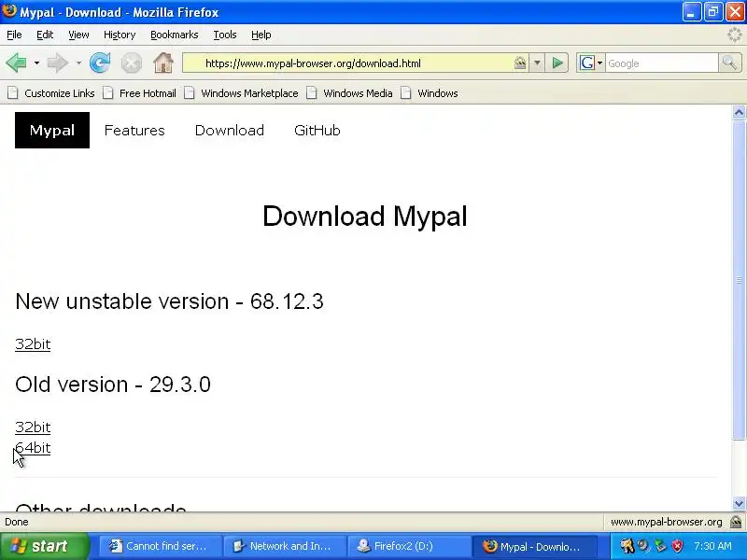Click the Done status text
Image resolution: width=747 pixels, height=560 pixels.
tap(17, 522)
